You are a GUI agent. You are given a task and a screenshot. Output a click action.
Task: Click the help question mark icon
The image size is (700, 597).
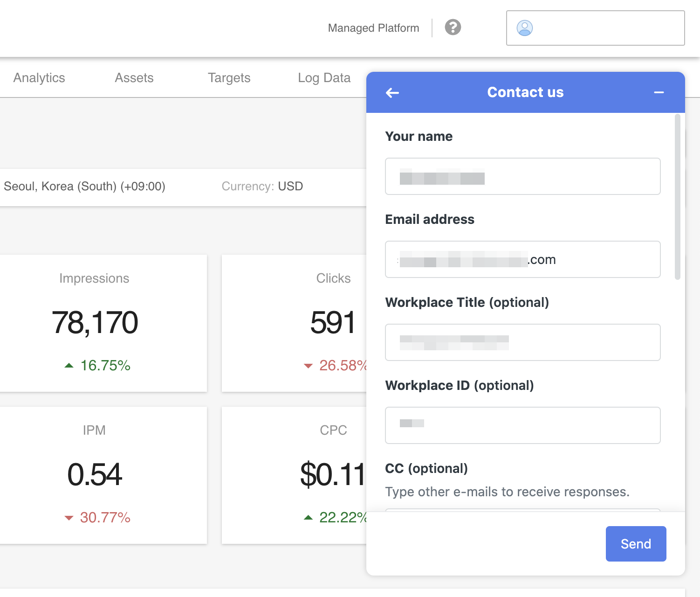pyautogui.click(x=453, y=28)
